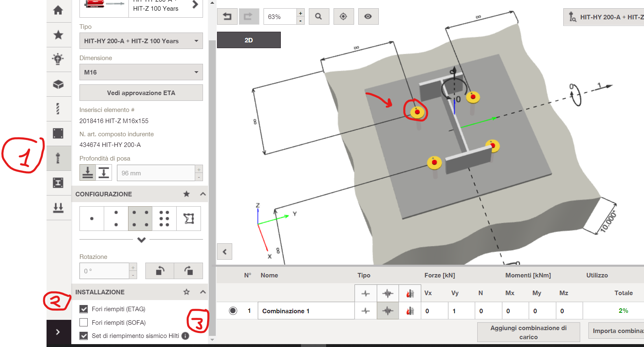Screen dimensions: 644x347
Task: Click the info icon beside seismic filling set
Action: (185, 336)
